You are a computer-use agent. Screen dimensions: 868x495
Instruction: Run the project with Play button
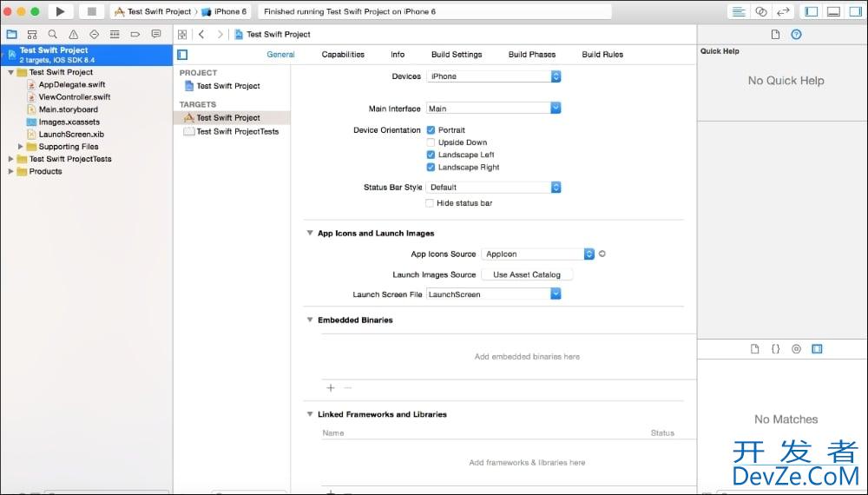tap(60, 11)
